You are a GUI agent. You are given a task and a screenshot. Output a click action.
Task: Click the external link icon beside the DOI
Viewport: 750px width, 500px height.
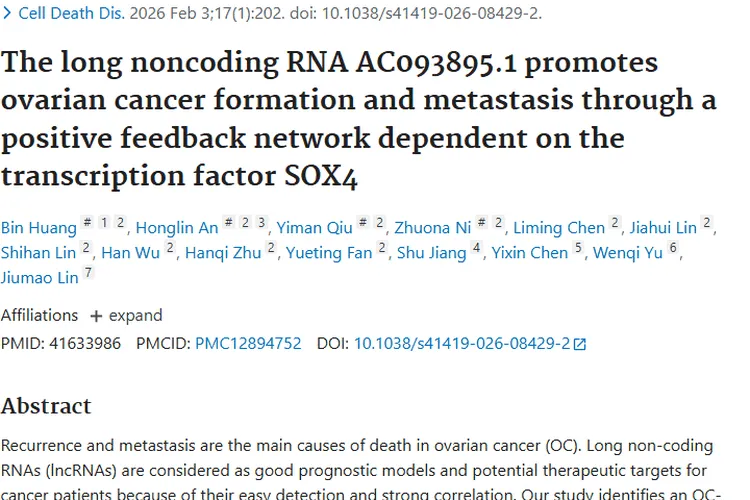(x=579, y=344)
